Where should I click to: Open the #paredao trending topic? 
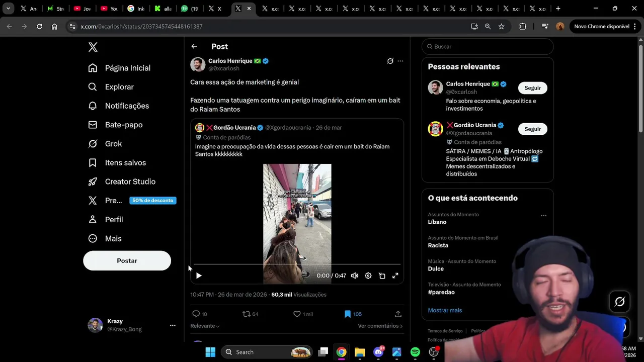(441, 292)
